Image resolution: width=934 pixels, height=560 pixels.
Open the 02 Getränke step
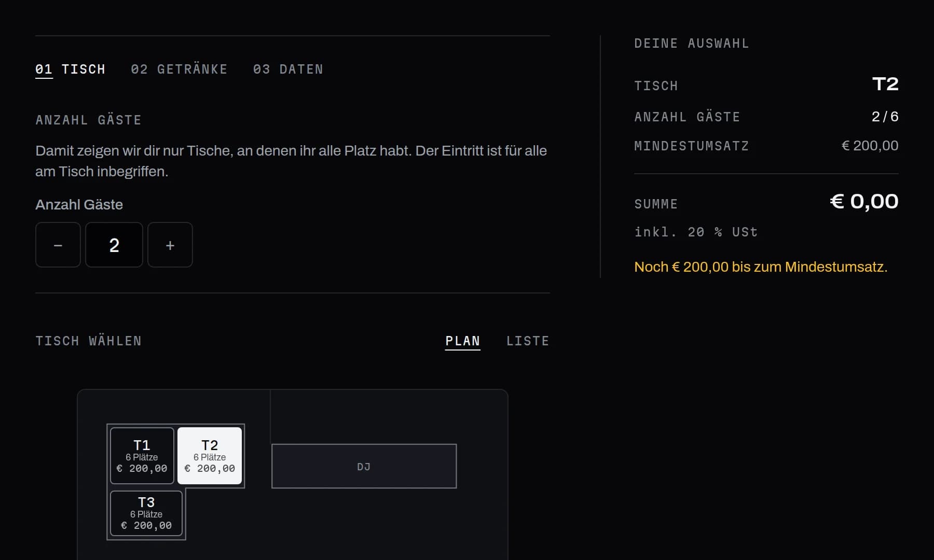(179, 69)
